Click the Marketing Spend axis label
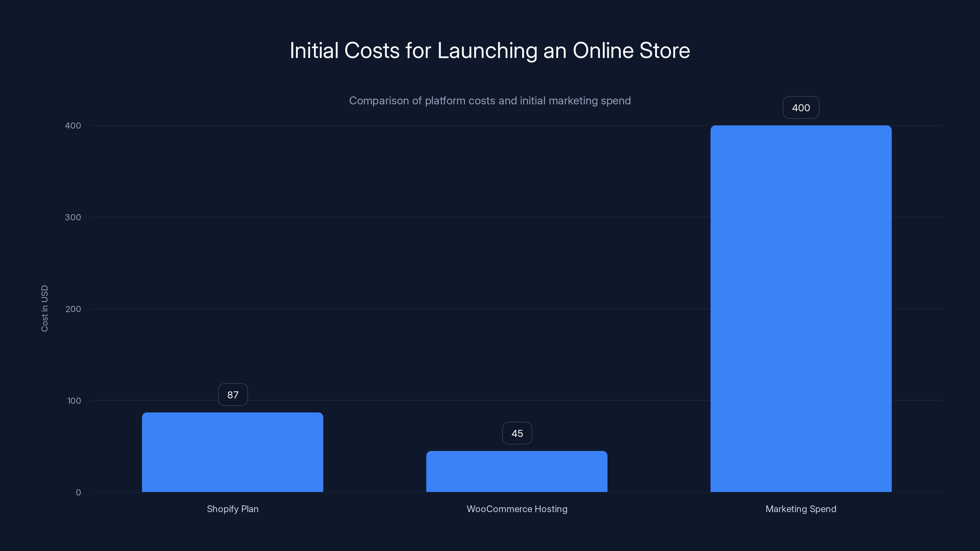The image size is (980, 551). pos(801,509)
